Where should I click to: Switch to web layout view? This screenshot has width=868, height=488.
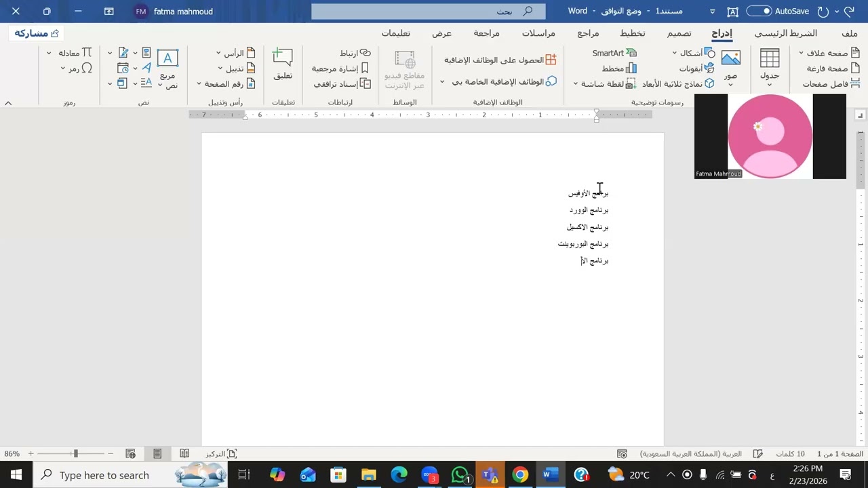(x=131, y=453)
